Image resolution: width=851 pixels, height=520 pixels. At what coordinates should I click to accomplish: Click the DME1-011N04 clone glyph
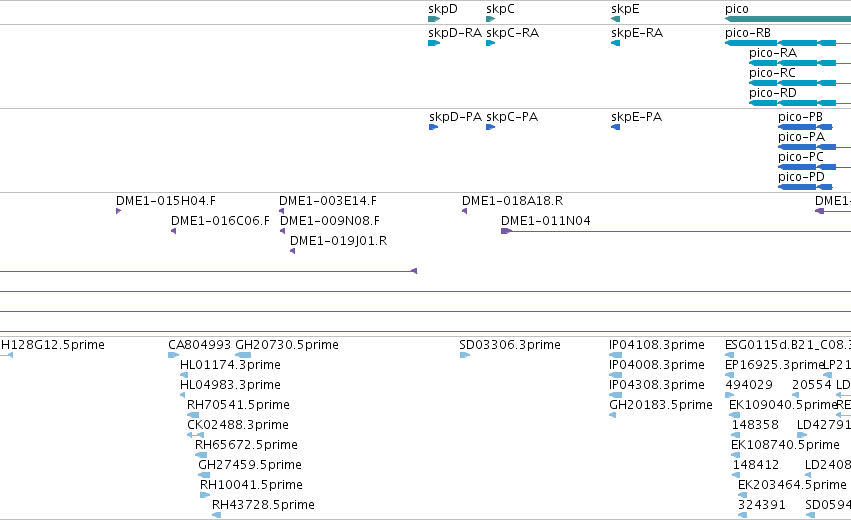pos(676,231)
